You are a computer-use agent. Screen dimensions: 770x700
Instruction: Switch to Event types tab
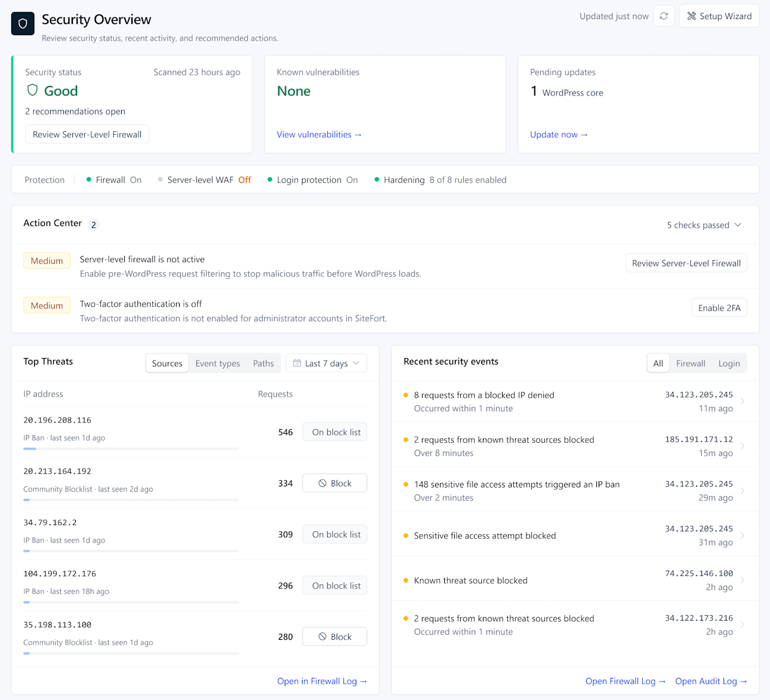point(218,363)
